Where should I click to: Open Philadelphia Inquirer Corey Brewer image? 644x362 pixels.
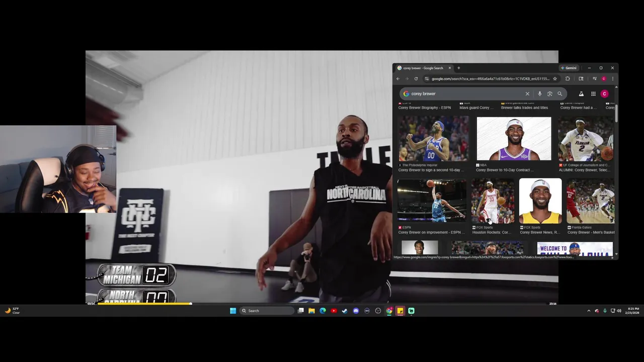pyautogui.click(x=433, y=139)
